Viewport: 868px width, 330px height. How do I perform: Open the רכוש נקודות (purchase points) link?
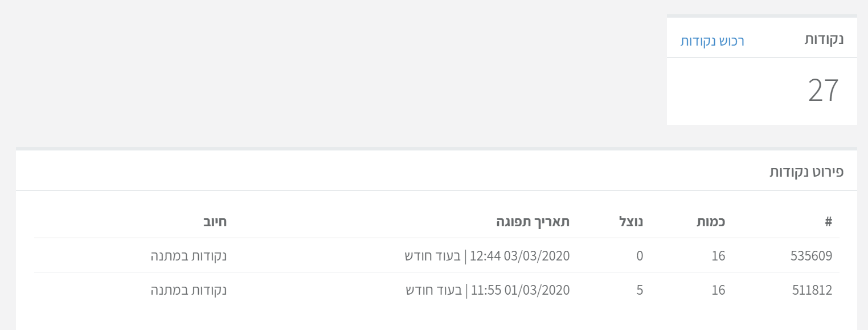click(x=711, y=41)
